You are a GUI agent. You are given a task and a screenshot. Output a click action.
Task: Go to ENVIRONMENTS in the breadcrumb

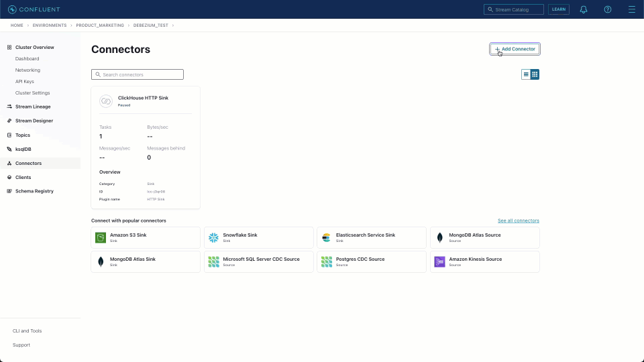(50, 25)
